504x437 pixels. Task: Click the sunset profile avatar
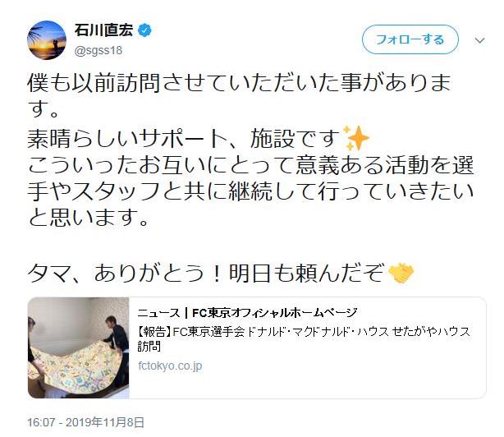(47, 40)
